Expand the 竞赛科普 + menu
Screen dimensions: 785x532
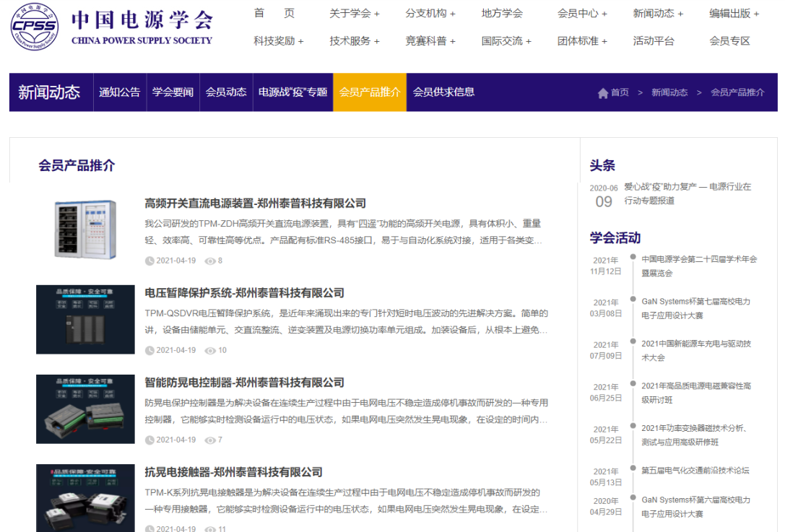430,41
